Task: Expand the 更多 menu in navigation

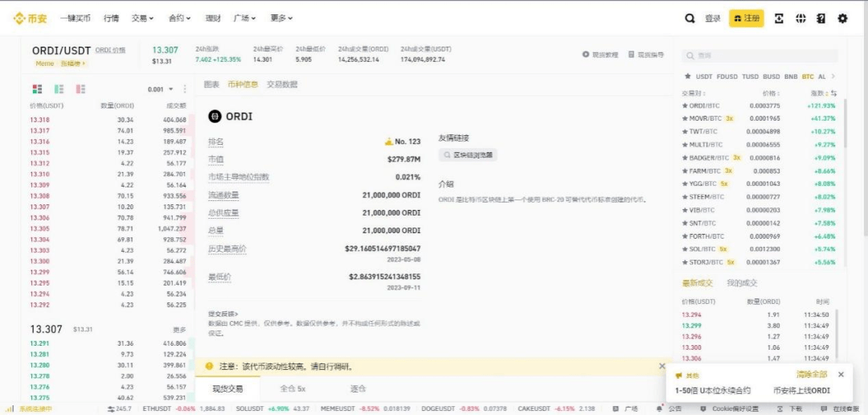Action: (281, 18)
